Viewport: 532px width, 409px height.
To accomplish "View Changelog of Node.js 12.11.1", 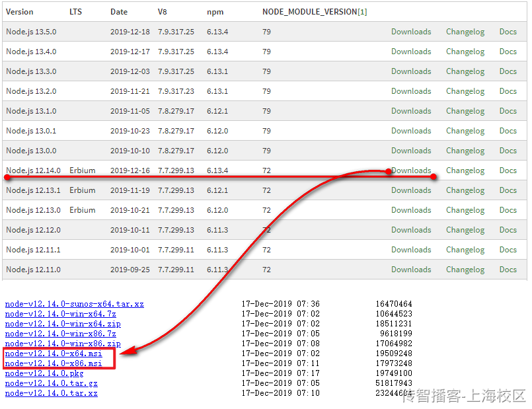I will click(465, 250).
